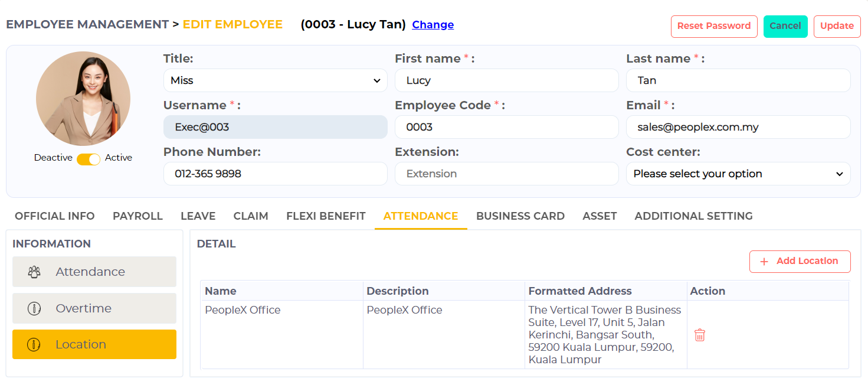Click the Location info icon in sidebar

[34, 344]
